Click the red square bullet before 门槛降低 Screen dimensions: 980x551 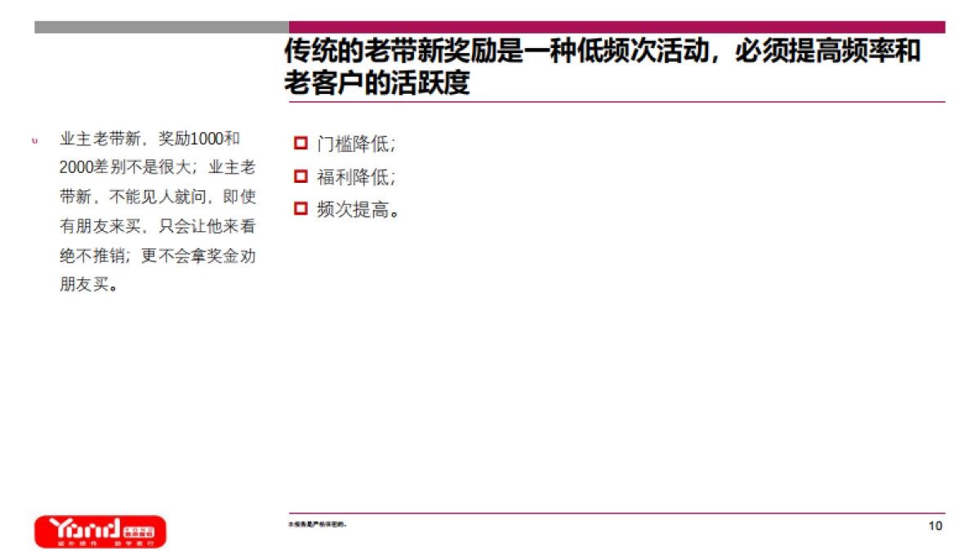(301, 141)
